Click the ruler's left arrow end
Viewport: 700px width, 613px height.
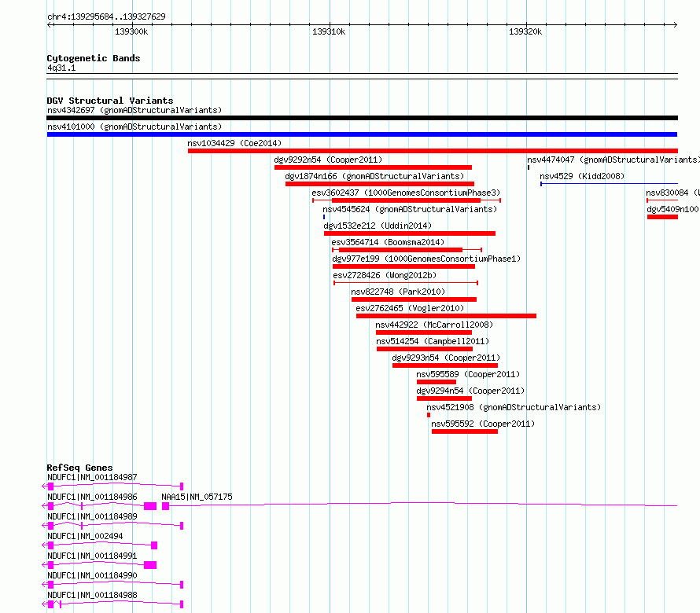[50, 24]
